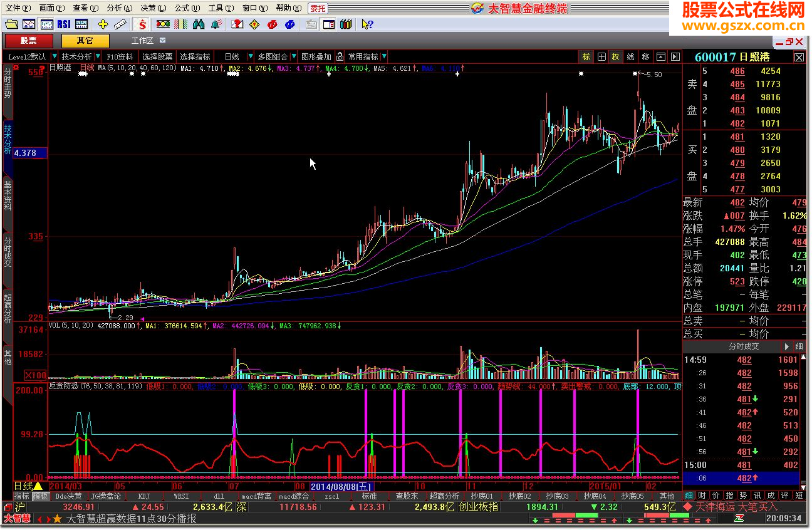812x530 pixels.
Task: Open the 公式 menu
Action: [x=186, y=8]
